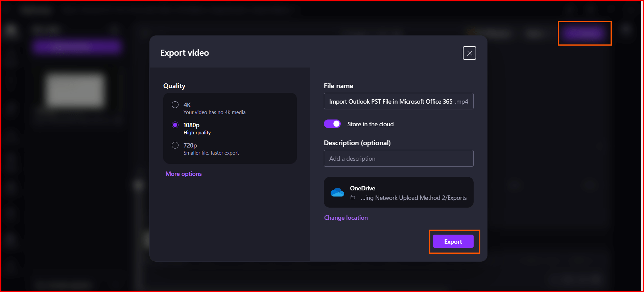Open More options link

point(184,174)
